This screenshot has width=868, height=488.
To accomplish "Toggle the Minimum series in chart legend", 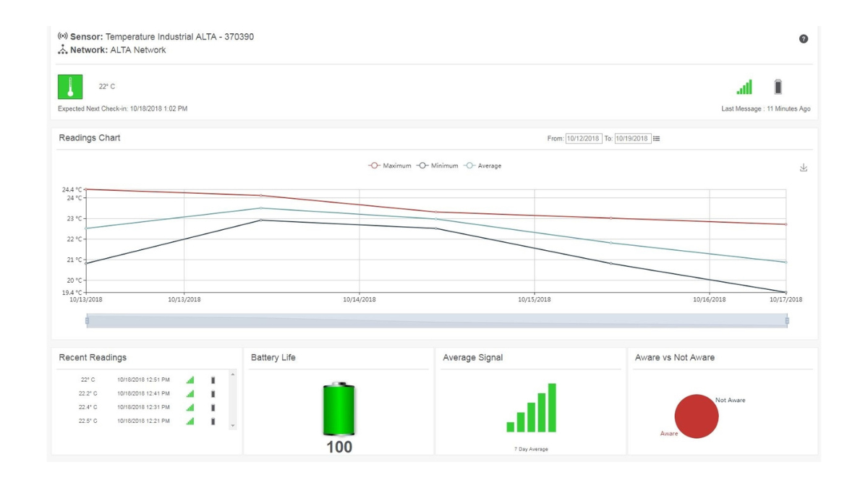I will (x=438, y=166).
